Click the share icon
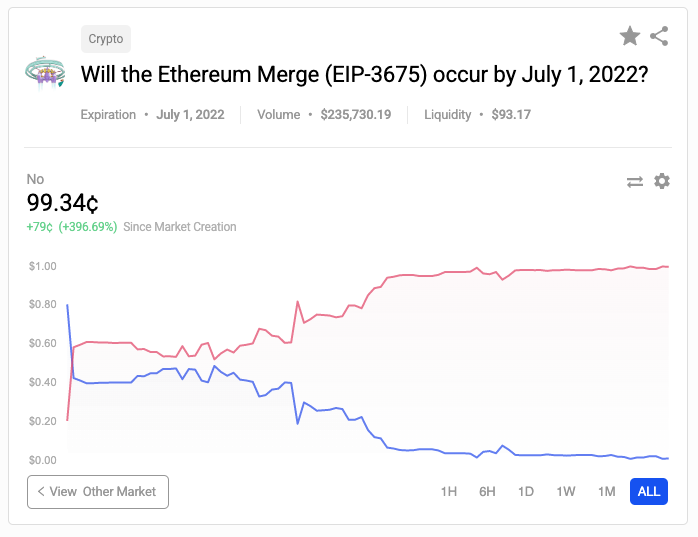The width and height of the screenshot is (698, 537). point(659,37)
